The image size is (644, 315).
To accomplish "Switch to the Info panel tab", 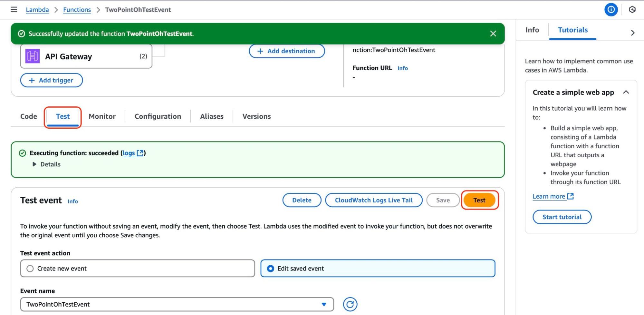I will point(532,30).
